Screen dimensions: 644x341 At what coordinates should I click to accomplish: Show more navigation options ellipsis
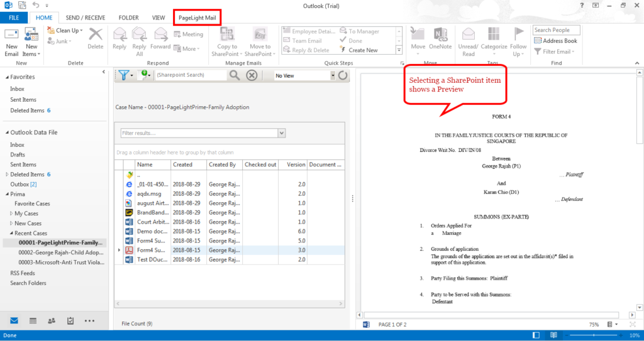[x=90, y=321]
